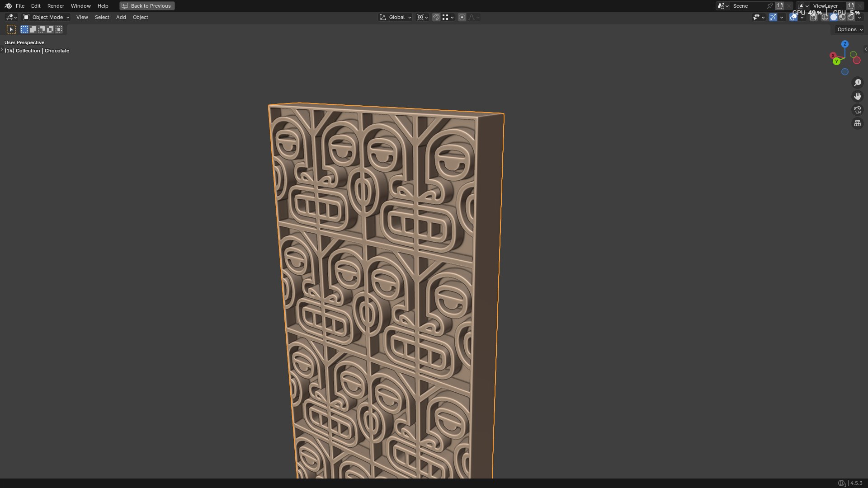This screenshot has height=488, width=868.
Task: Open the Render menu
Action: pyautogui.click(x=56, y=6)
